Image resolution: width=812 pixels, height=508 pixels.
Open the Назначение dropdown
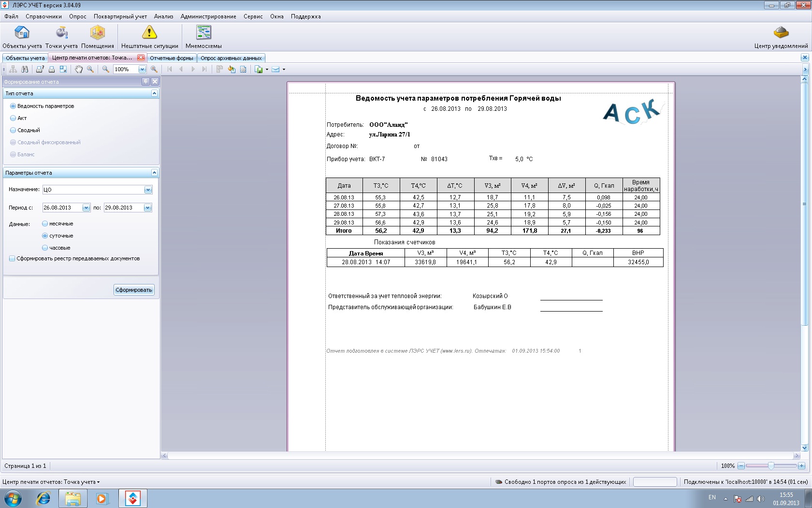[148, 190]
